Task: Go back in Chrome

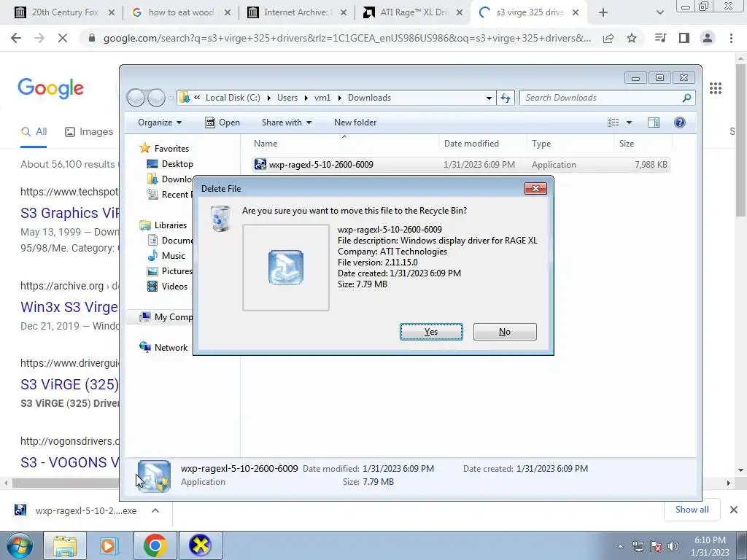Action: [16, 38]
